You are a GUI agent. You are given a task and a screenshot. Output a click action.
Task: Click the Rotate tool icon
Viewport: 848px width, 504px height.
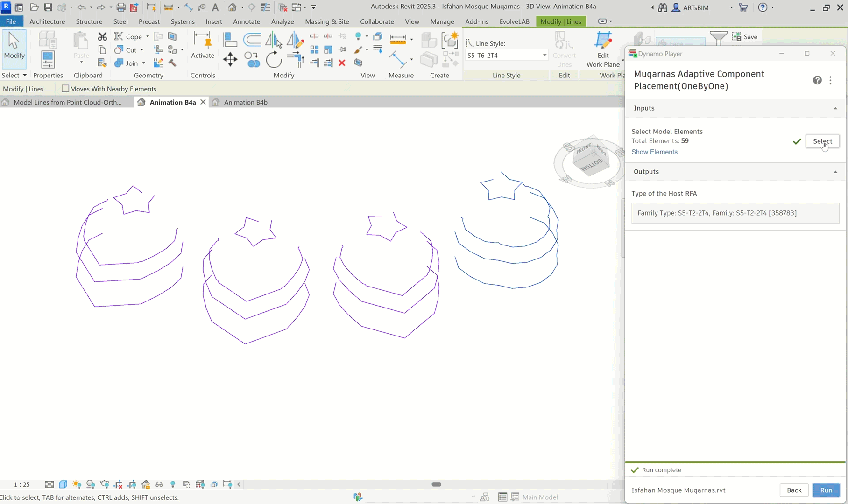(x=274, y=60)
